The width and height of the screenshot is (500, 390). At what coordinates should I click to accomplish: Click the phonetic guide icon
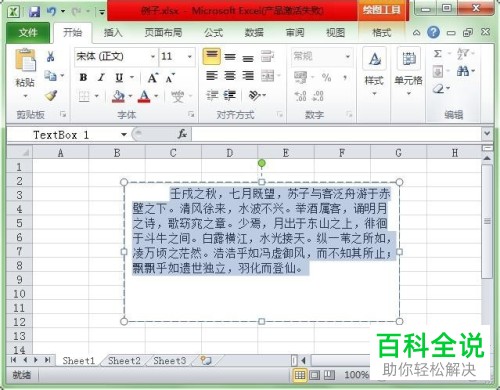pos(178,97)
